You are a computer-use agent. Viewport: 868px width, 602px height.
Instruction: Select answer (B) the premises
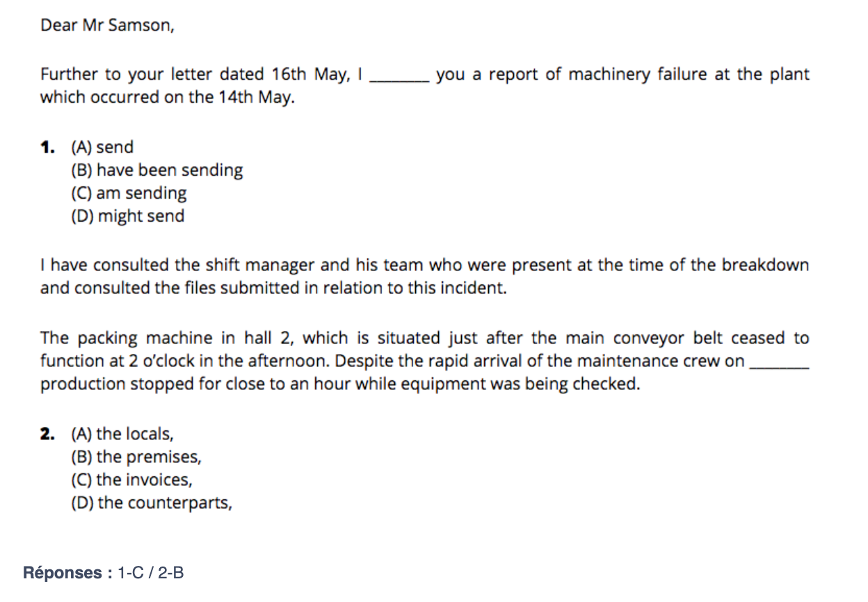tap(136, 457)
